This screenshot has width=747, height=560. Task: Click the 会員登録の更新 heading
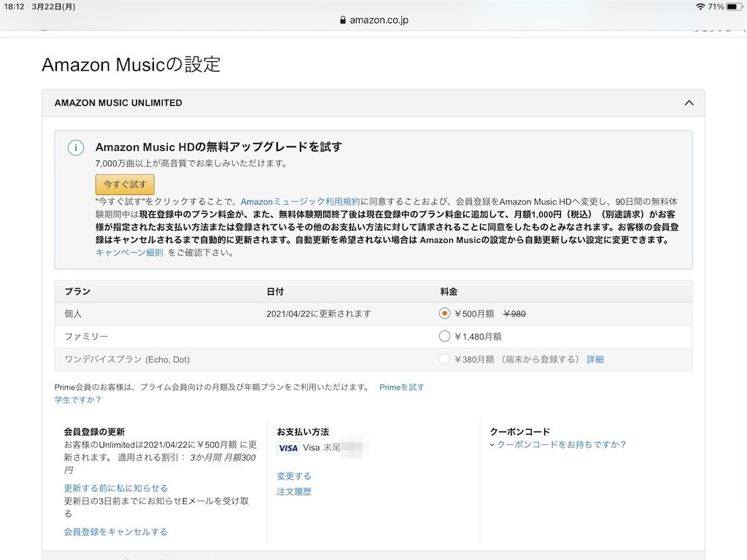[x=94, y=432]
